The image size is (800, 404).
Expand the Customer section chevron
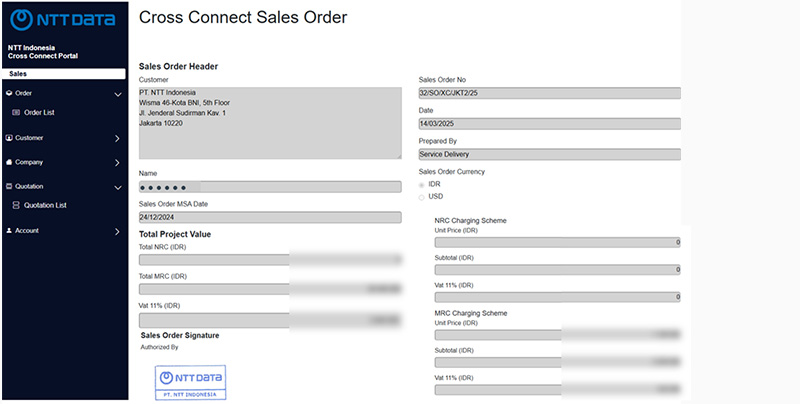[x=117, y=139]
